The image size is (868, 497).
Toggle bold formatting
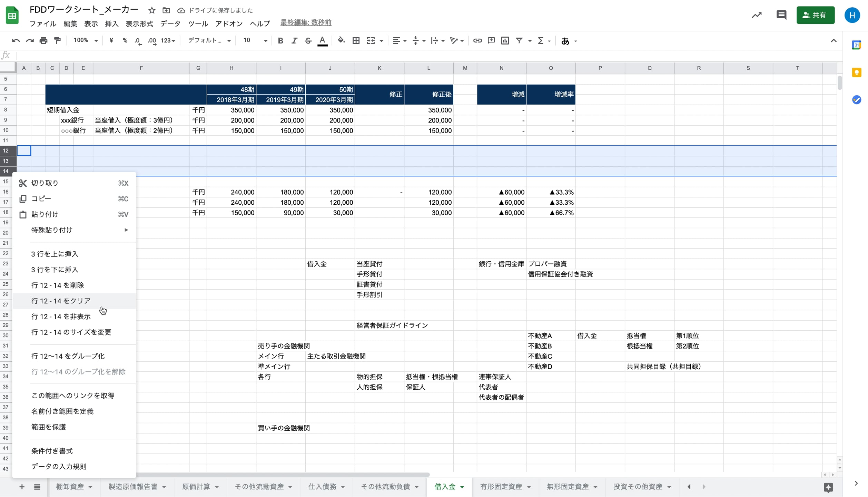point(280,41)
